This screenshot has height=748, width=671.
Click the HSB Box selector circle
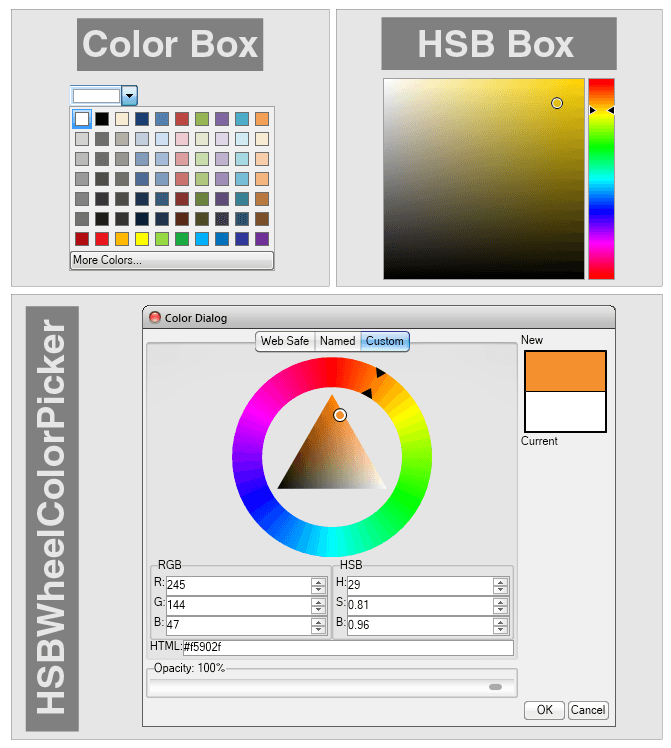pos(557,103)
